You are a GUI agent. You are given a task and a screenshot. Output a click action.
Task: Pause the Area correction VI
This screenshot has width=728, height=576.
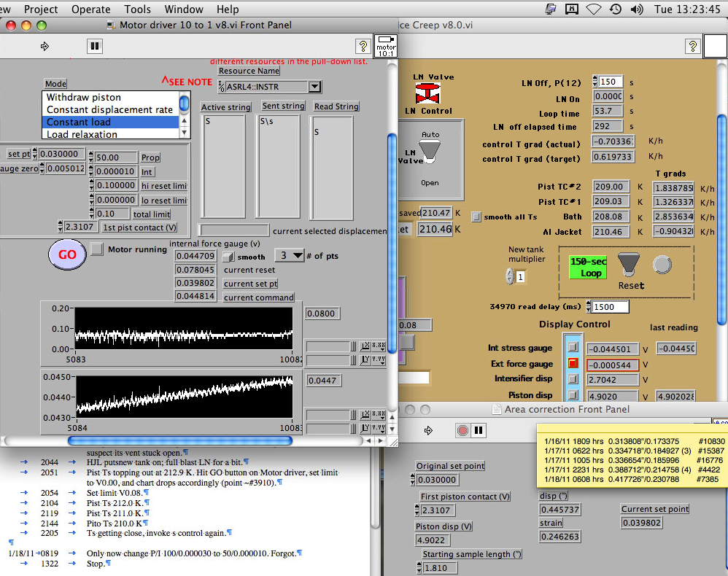pyautogui.click(x=478, y=430)
